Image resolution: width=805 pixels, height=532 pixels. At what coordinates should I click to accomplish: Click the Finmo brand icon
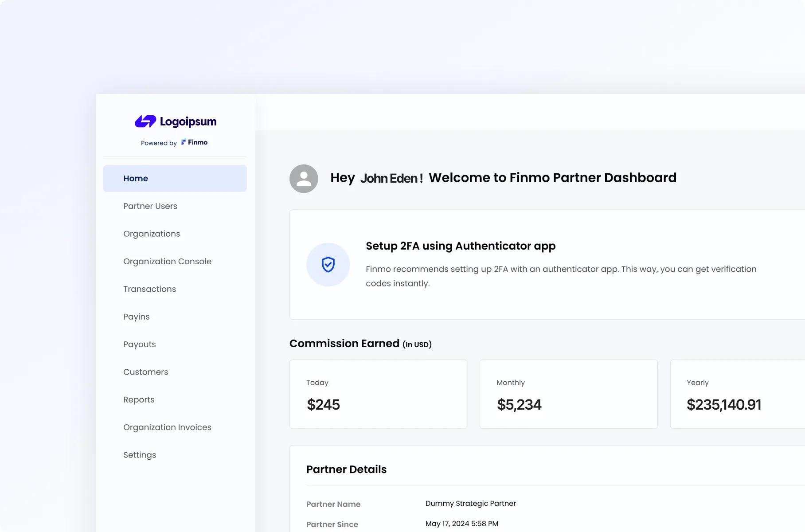(x=184, y=142)
